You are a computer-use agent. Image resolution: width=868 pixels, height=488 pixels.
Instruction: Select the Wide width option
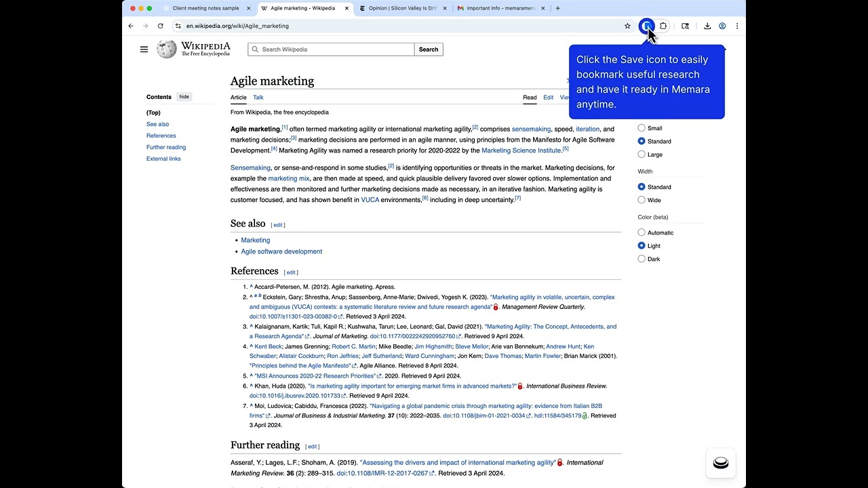(642, 200)
